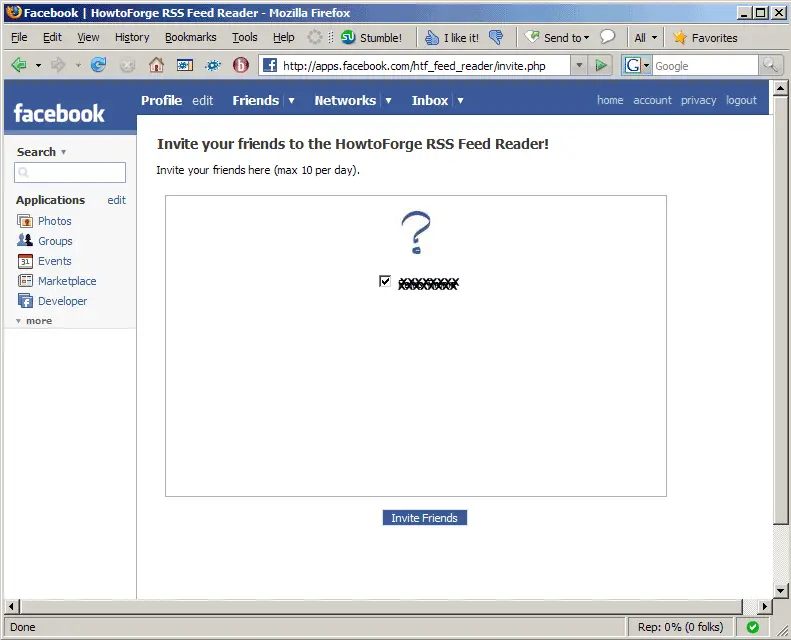Click the green Back arrow button

(x=19, y=65)
